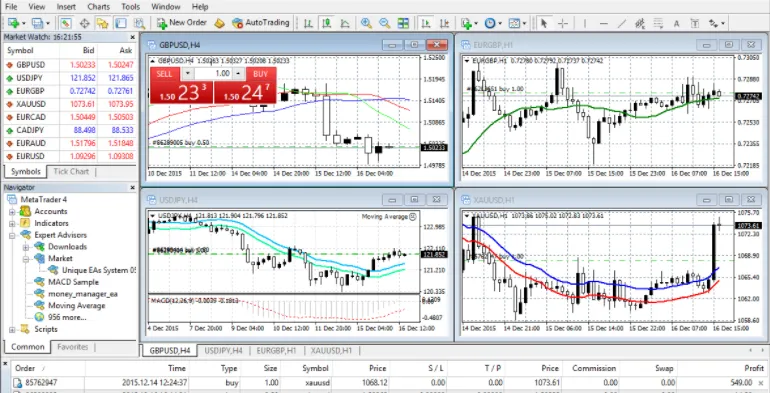The height and width of the screenshot is (393, 770).
Task: Open the Arrows tool dropdown arrow
Action: 722,23
